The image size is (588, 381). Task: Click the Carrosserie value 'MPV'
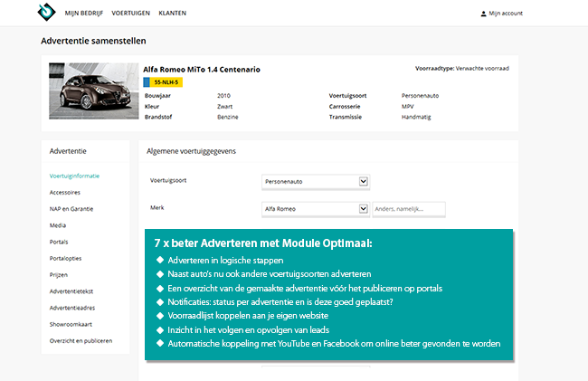pyautogui.click(x=408, y=107)
